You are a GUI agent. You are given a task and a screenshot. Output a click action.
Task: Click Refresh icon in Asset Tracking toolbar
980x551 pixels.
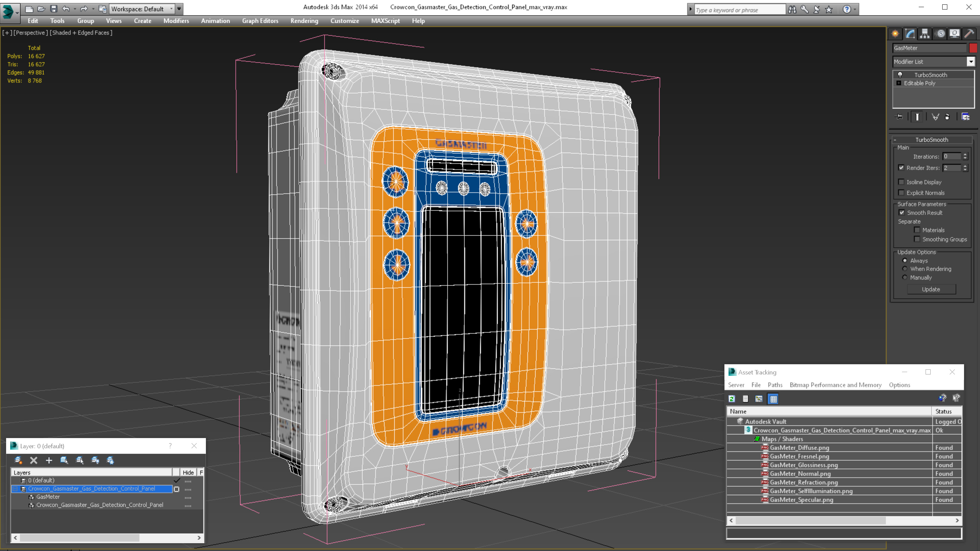pyautogui.click(x=732, y=399)
